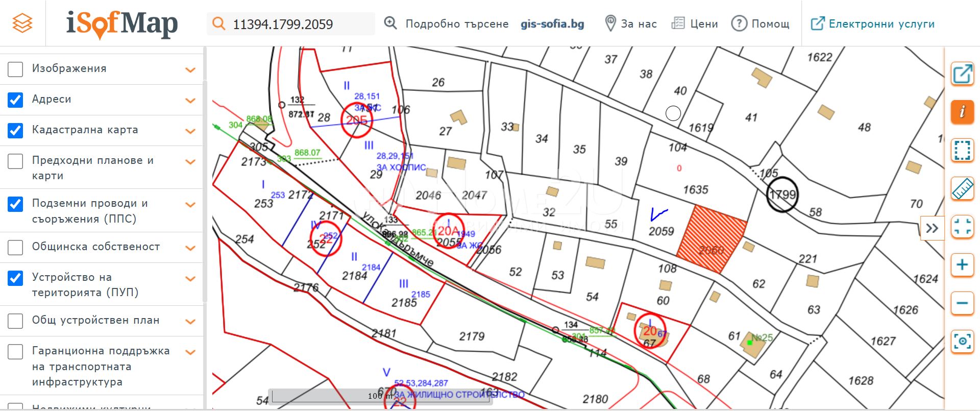The height and width of the screenshot is (411, 980).
Task: Toggle the Общинска собственост checkbox
Action: (x=15, y=247)
